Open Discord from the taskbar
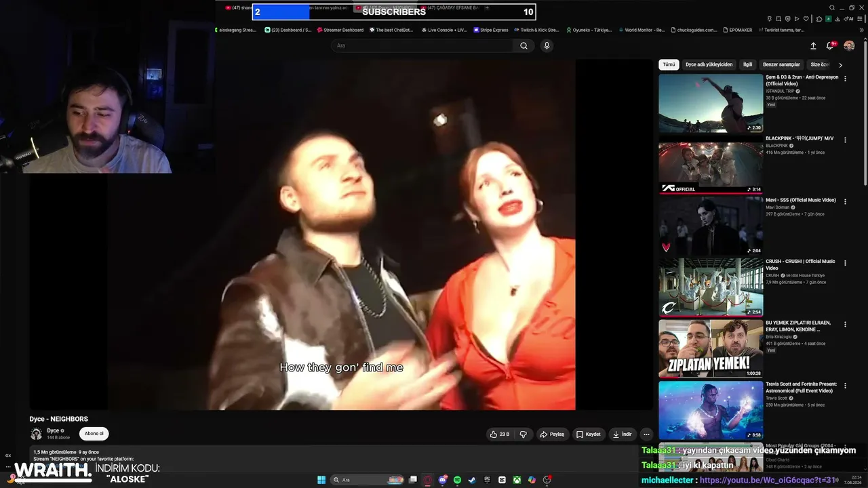 (443, 480)
